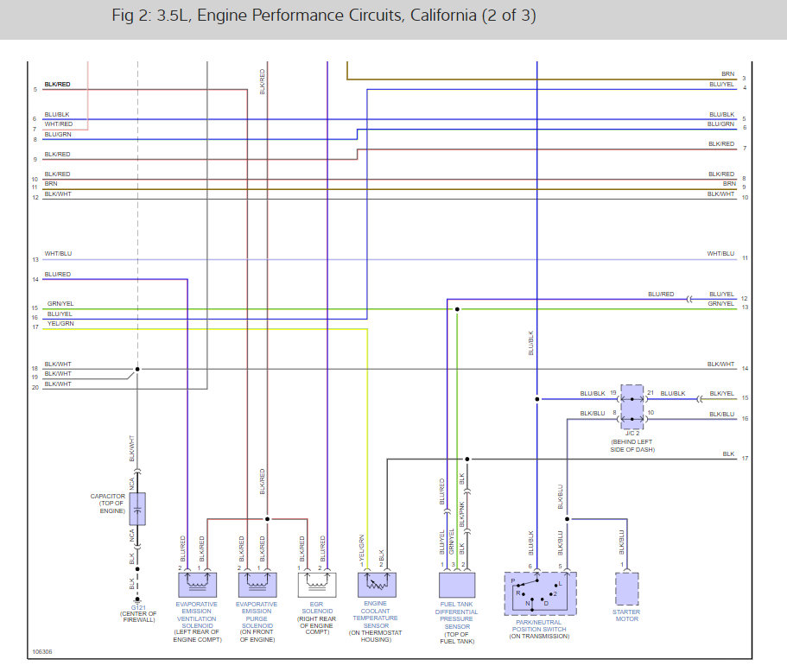
Task: Select the Fuel Tank Differential Pressure Sensor box
Action: click(457, 585)
